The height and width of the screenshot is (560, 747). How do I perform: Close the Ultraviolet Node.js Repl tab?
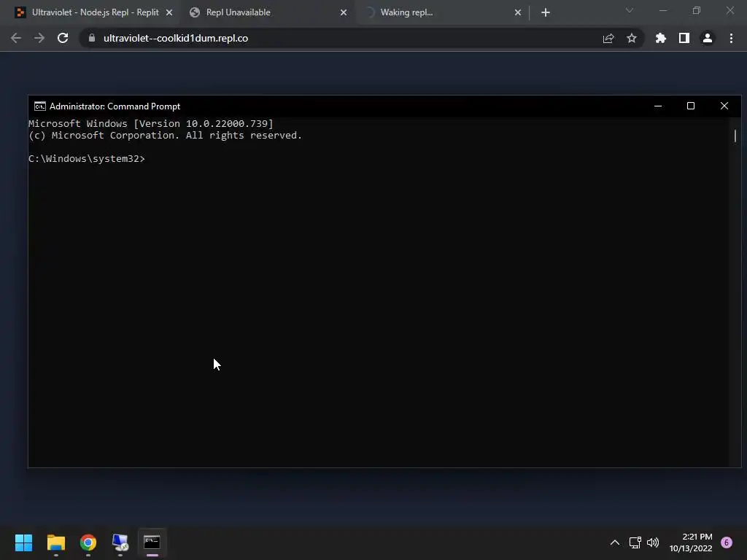point(169,12)
